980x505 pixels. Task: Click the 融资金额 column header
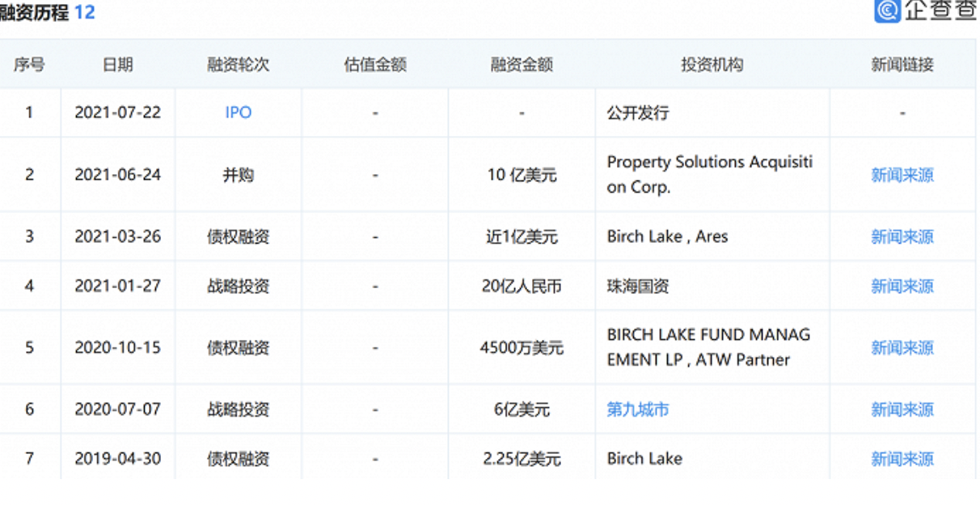pos(522,65)
